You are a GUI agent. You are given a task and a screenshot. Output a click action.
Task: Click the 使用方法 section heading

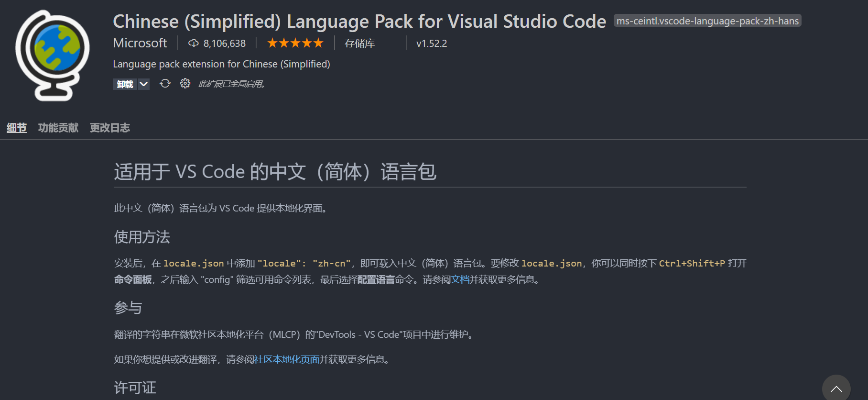click(142, 237)
